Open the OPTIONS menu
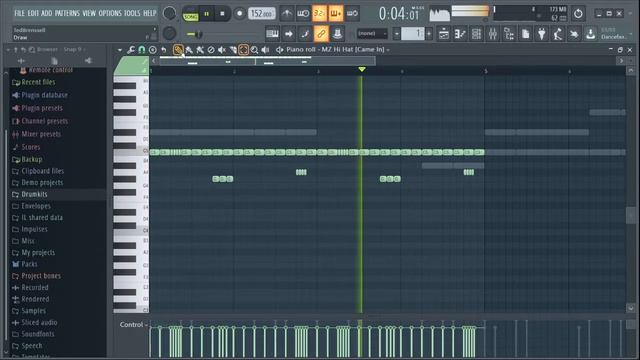Screen dimensions: 640x360 click(110, 13)
